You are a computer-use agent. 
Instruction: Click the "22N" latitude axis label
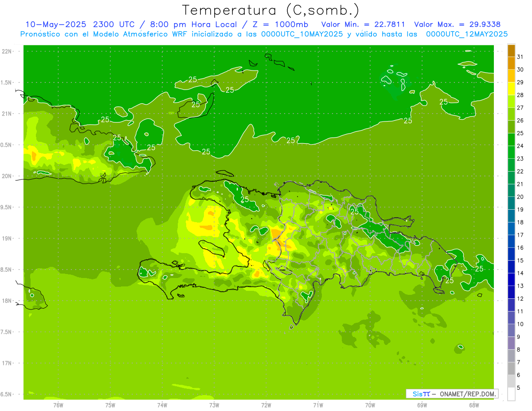[7, 51]
